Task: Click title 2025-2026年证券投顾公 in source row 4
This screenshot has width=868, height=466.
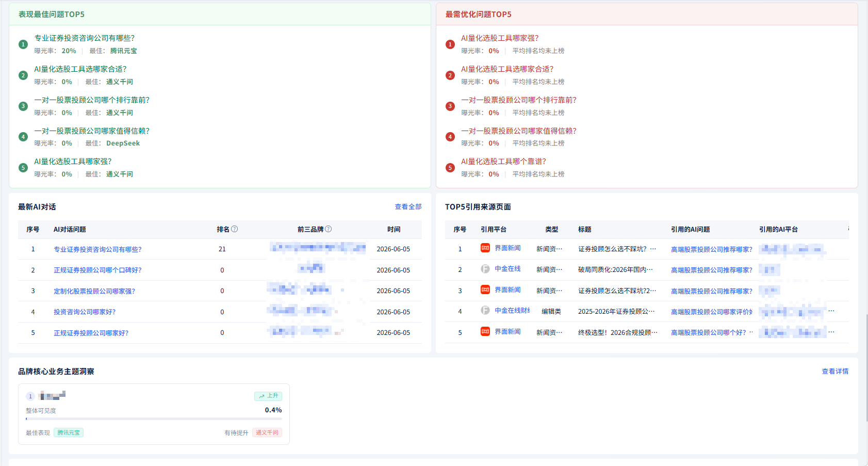Action: [616, 312]
